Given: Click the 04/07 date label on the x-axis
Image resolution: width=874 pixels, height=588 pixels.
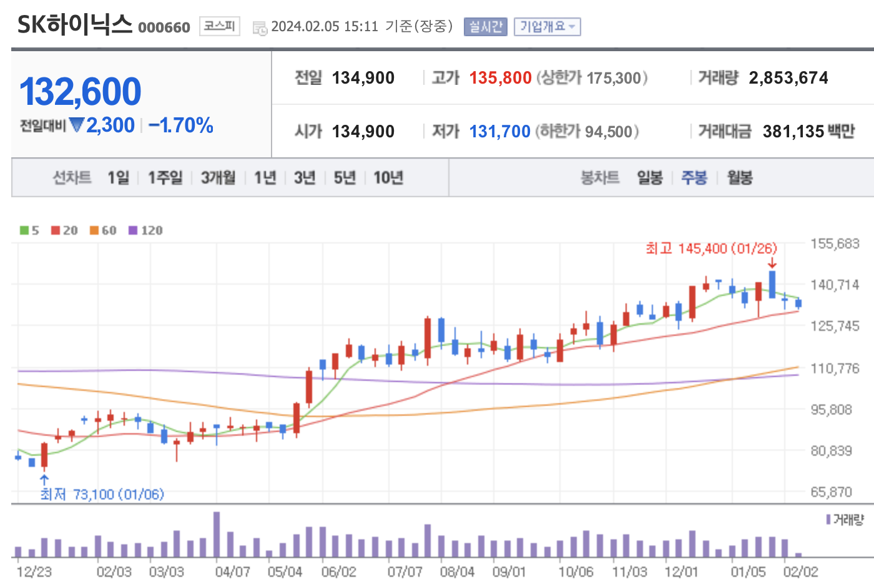Looking at the screenshot, I should [233, 572].
